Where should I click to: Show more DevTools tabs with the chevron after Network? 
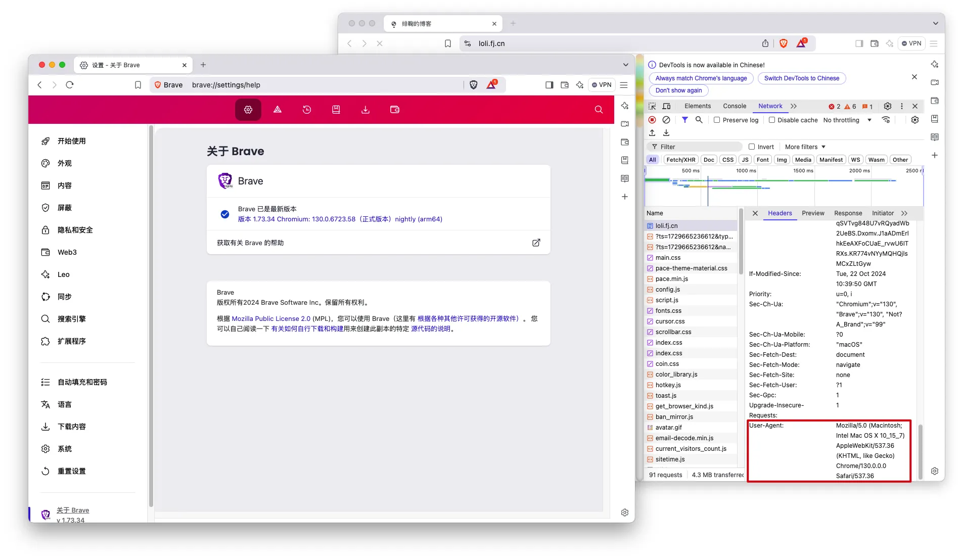(794, 106)
